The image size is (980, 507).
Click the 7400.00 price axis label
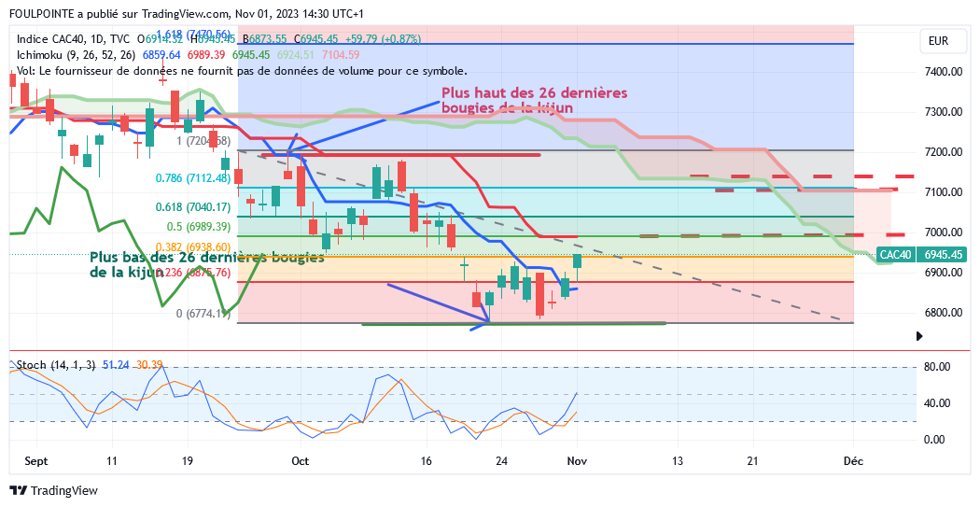point(943,72)
